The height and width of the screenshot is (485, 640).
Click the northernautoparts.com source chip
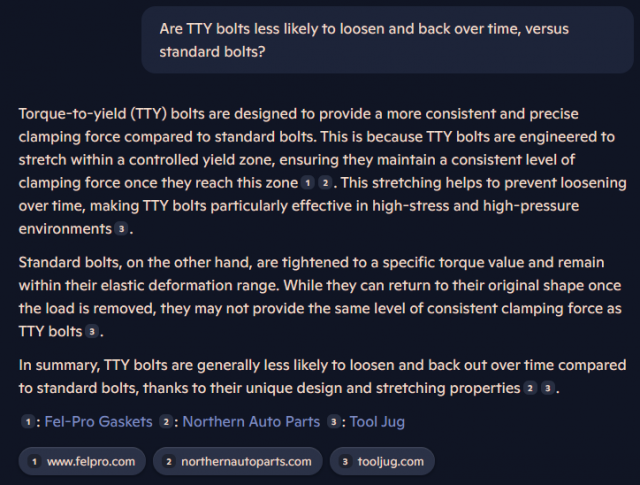pyautogui.click(x=238, y=461)
